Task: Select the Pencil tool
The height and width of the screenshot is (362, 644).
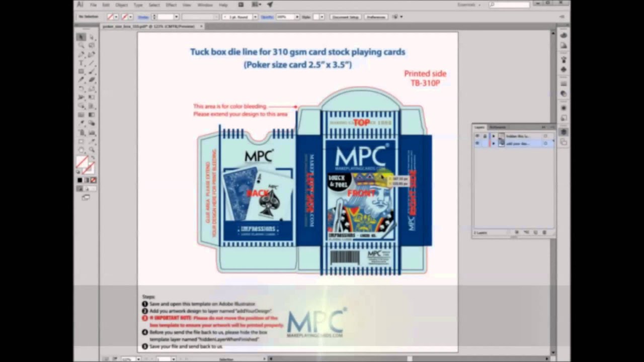Action: coord(81,80)
